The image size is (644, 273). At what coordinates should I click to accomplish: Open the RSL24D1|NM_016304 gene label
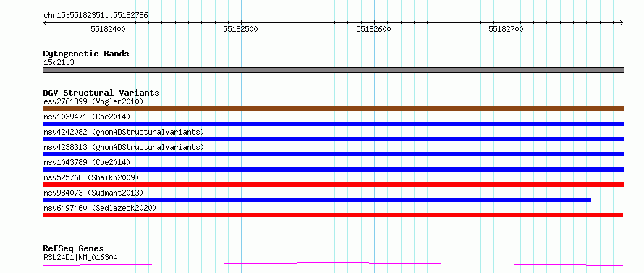[80, 258]
